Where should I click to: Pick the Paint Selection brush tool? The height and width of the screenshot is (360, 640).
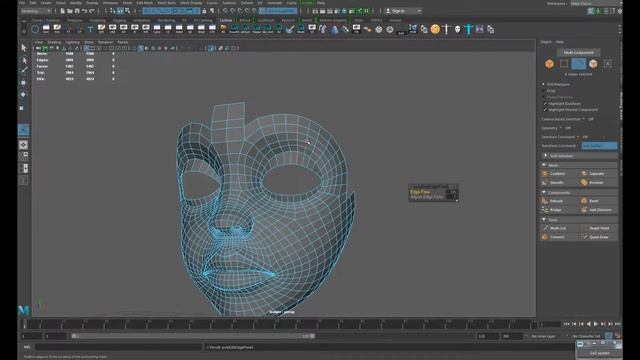click(x=24, y=70)
